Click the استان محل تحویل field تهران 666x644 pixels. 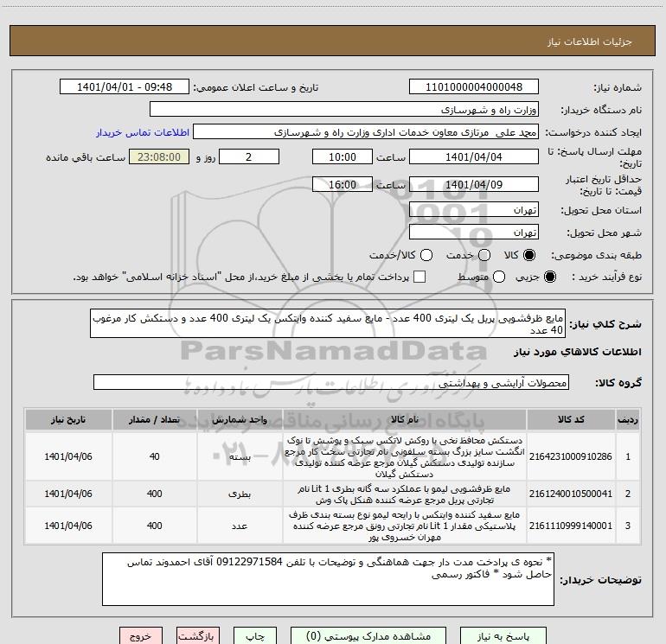[474, 210]
